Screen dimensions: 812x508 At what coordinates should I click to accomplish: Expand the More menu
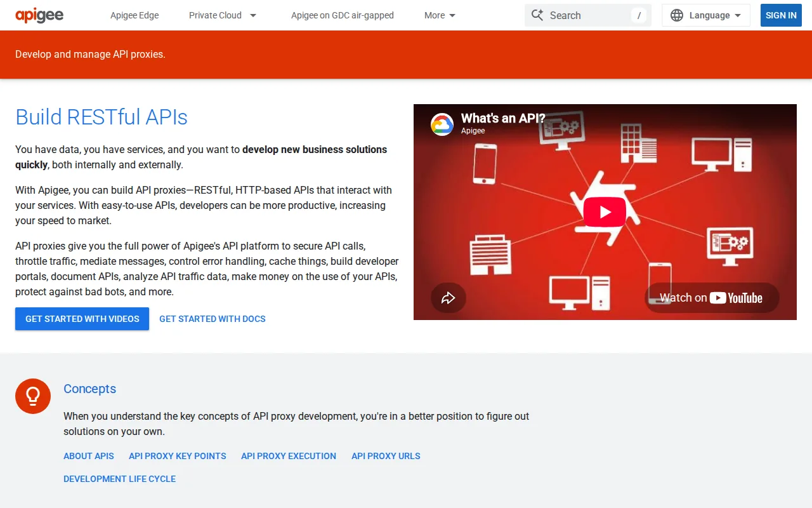(440, 15)
